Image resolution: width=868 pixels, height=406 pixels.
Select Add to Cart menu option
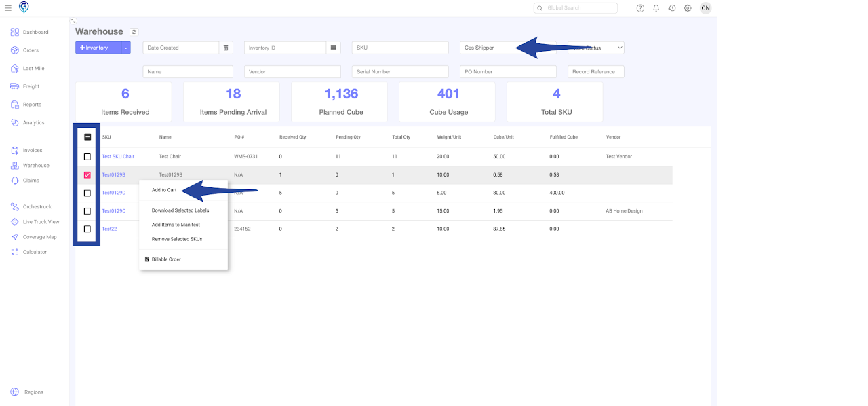164,190
